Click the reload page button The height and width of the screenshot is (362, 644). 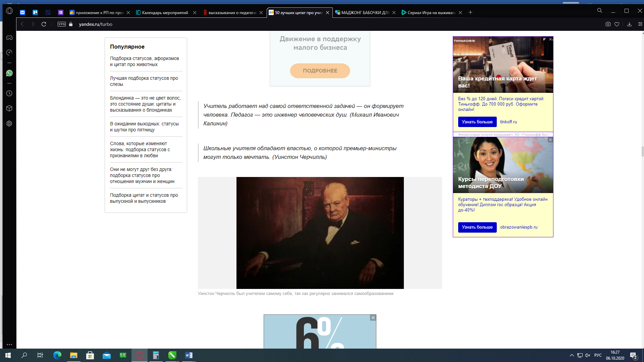(x=44, y=24)
